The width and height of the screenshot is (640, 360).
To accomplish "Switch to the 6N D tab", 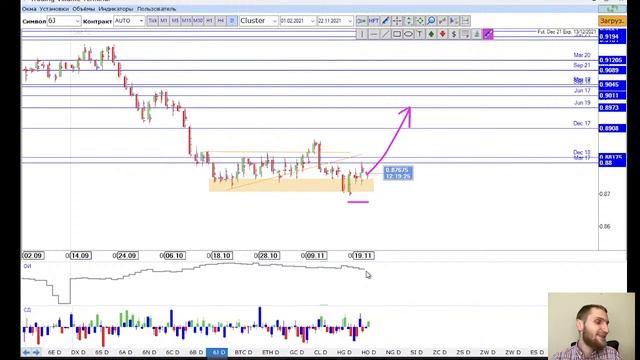I will tap(149, 352).
